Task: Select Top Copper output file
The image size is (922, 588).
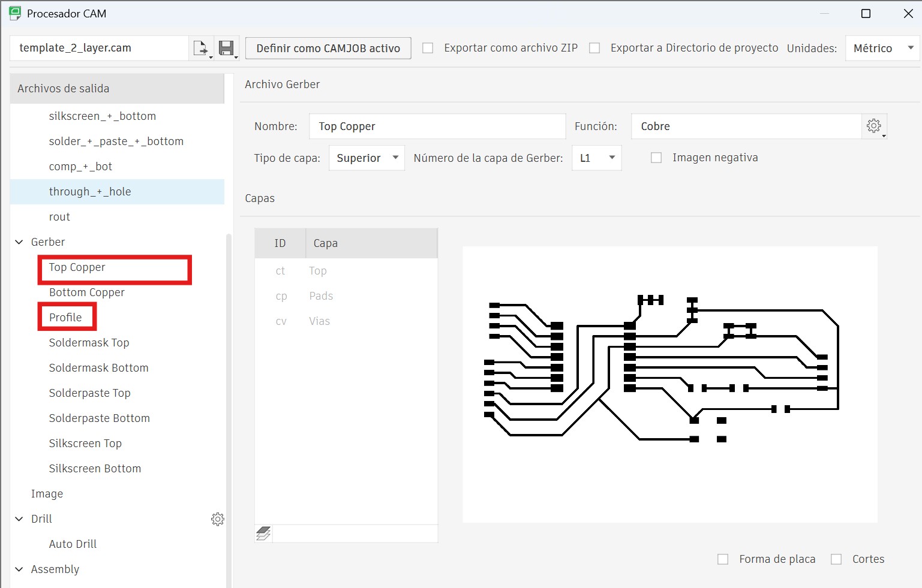Action: click(x=77, y=267)
